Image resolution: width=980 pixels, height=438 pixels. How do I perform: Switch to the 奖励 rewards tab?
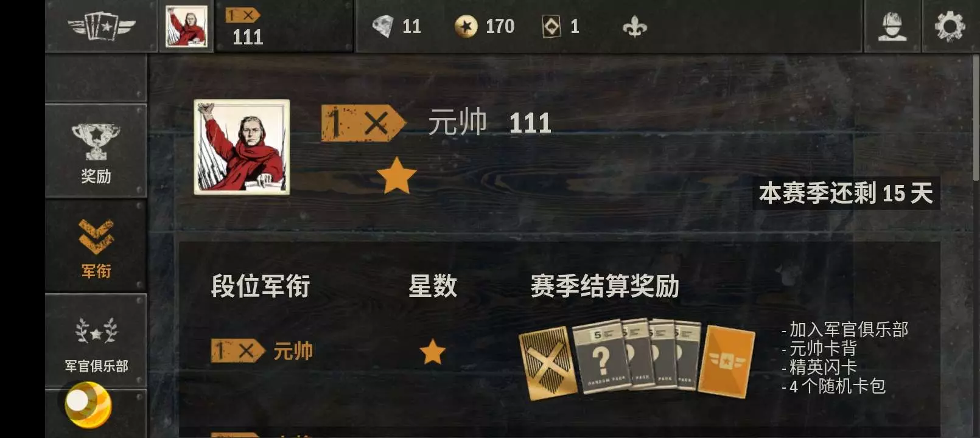(96, 151)
